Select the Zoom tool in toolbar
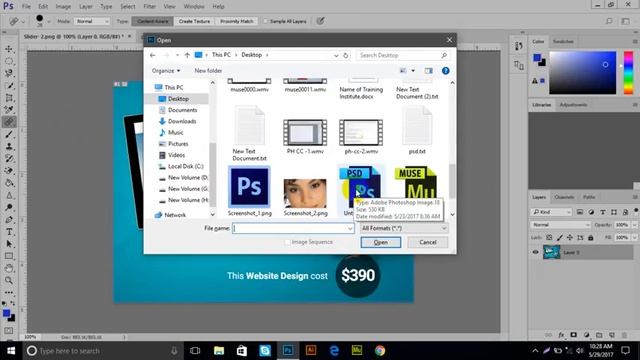Image resolution: width=640 pixels, height=360 pixels. tap(9, 280)
